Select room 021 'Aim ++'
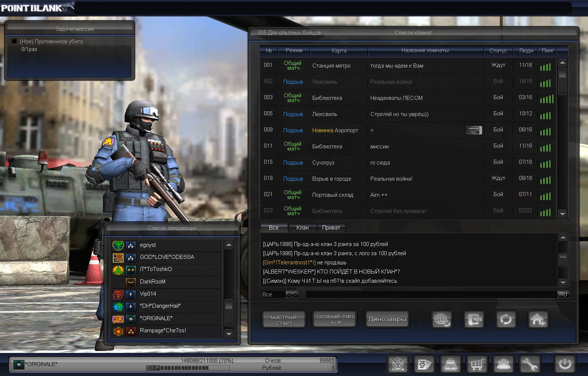588x376 pixels. coord(408,195)
